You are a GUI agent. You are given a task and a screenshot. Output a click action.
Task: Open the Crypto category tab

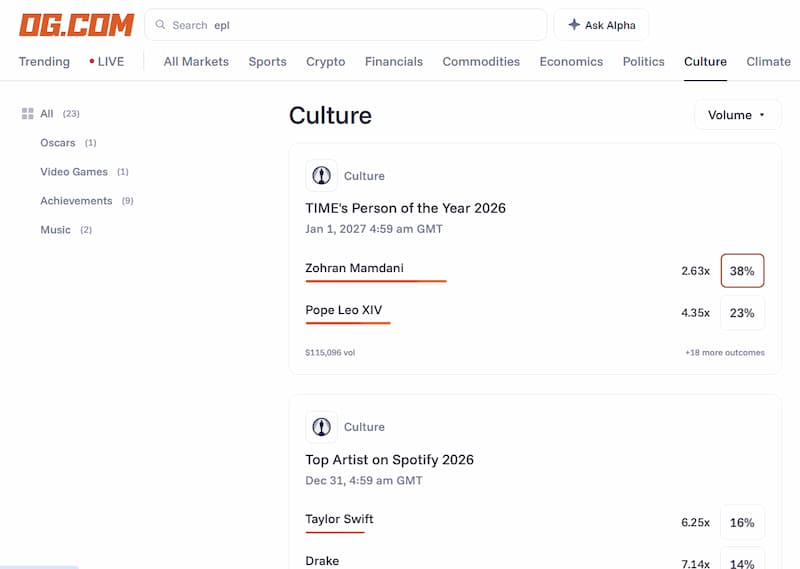coord(326,61)
